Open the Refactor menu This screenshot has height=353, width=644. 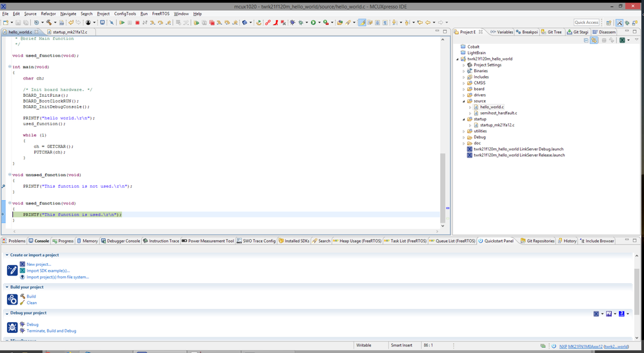pyautogui.click(x=48, y=14)
